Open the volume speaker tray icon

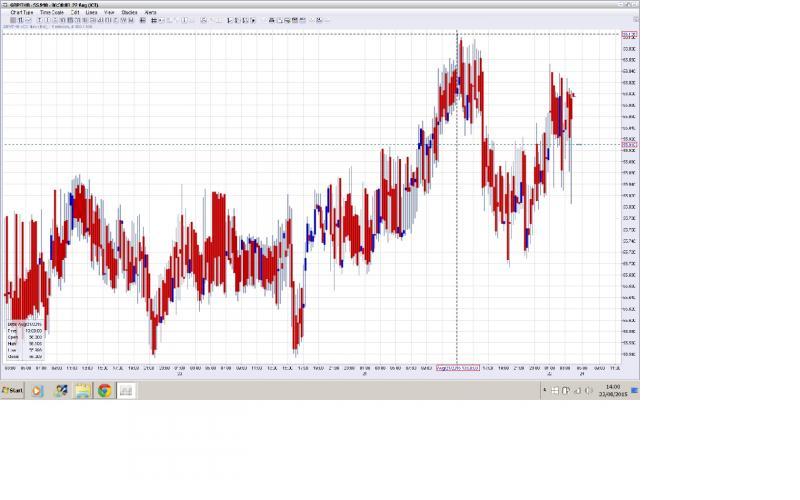point(588,391)
